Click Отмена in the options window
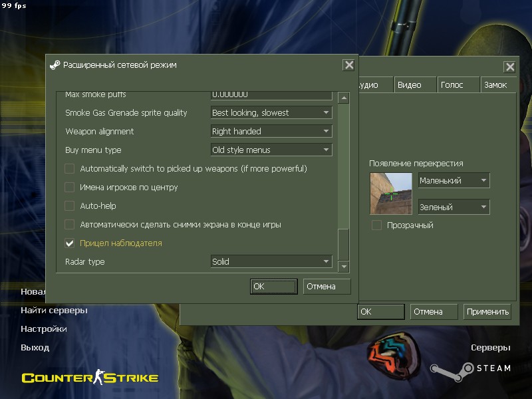Image resolution: width=532 pixels, height=399 pixels. 434,312
